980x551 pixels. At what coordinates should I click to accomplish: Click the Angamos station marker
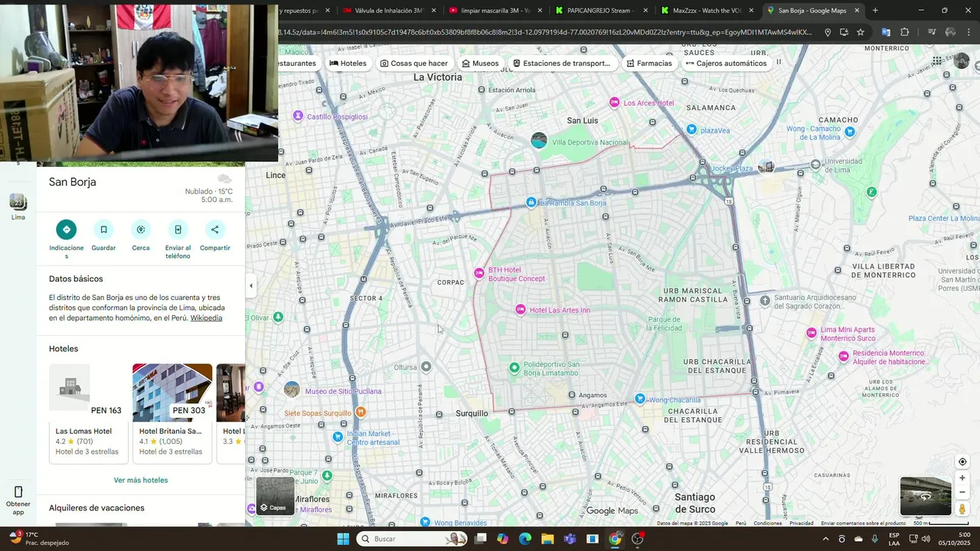click(571, 395)
